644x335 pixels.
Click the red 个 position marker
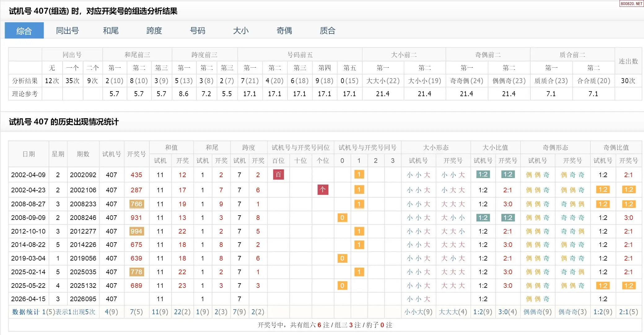(x=322, y=190)
